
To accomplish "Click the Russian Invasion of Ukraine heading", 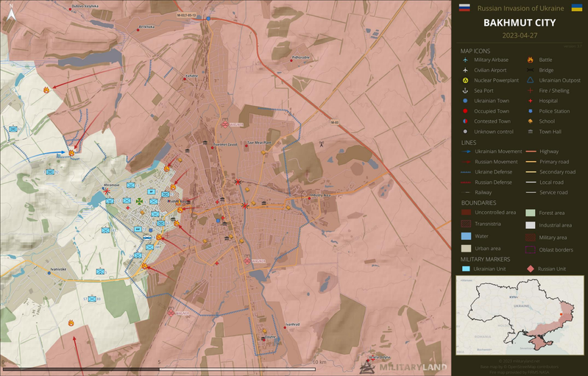I will point(520,8).
